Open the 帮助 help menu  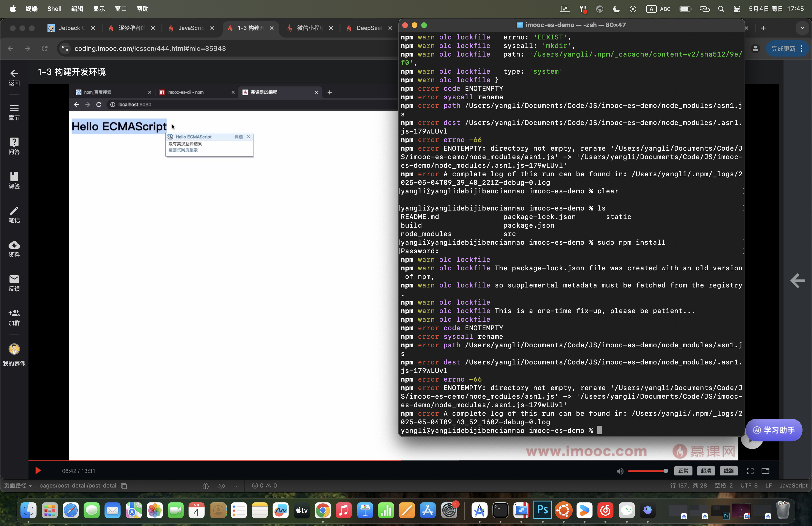click(143, 9)
